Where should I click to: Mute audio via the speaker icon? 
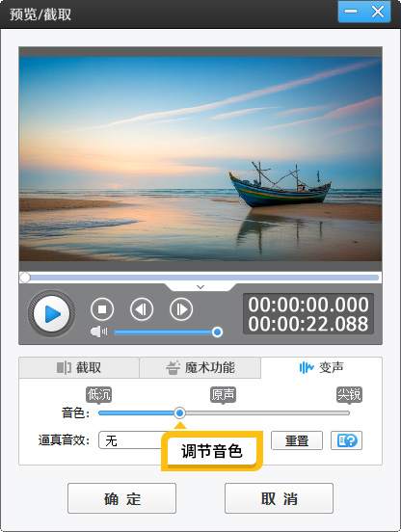click(98, 332)
